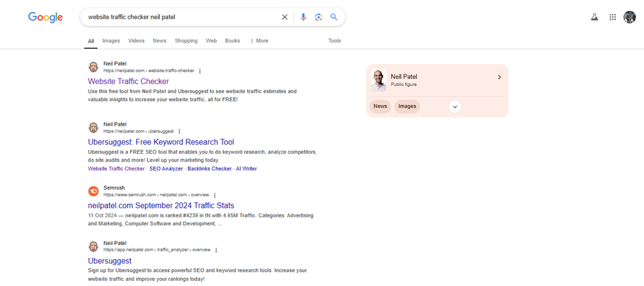
Task: Open three-dot menu for website-traffic-checker result
Action: pyautogui.click(x=200, y=71)
